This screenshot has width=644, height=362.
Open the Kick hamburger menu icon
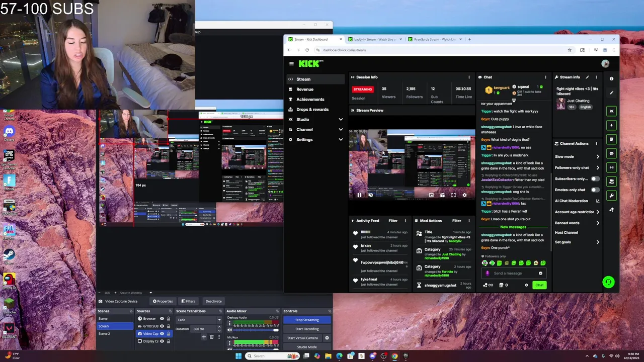click(291, 63)
